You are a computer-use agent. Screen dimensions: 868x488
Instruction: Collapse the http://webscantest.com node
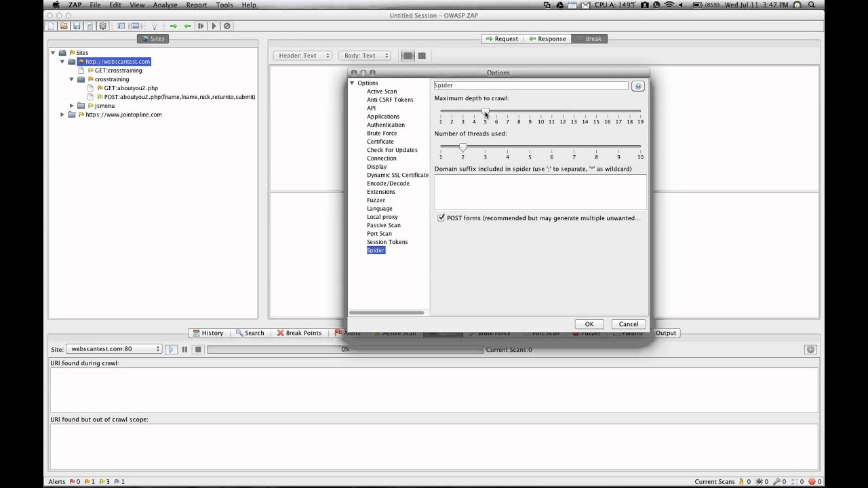click(62, 62)
